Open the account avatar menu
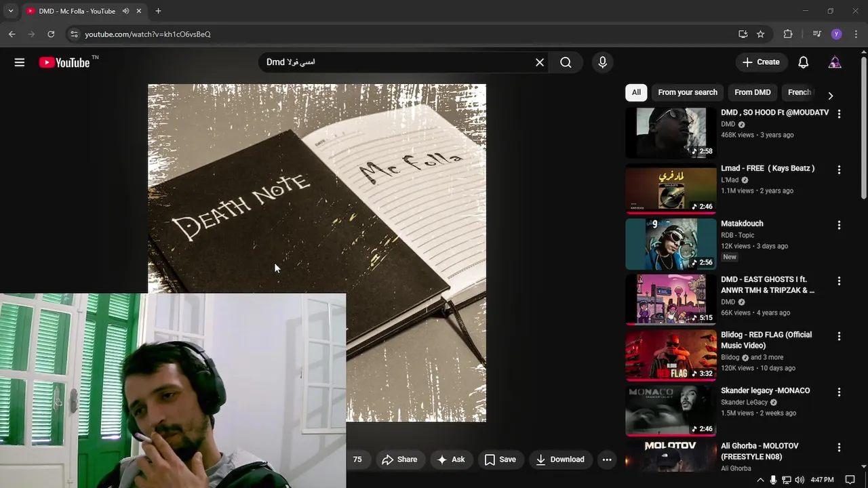This screenshot has width=868, height=488. pyautogui.click(x=835, y=62)
